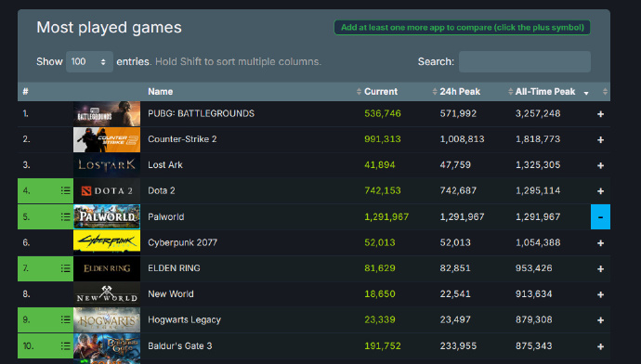The image size is (641, 364).
Task: Click the Most played games heading
Action: tap(109, 28)
